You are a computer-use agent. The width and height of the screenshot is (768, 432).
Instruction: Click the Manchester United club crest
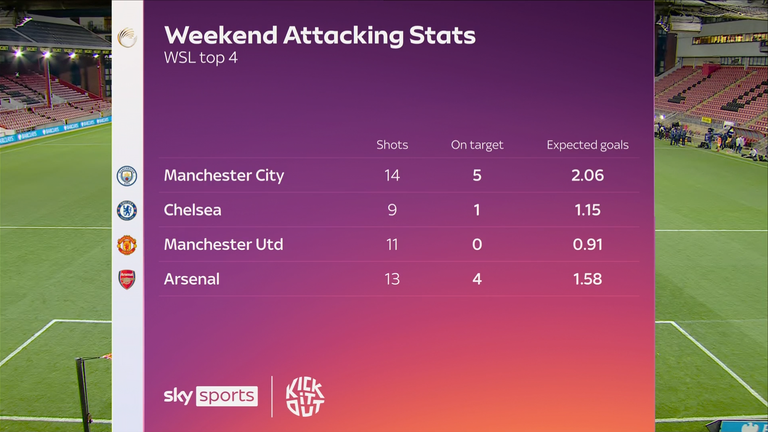click(x=126, y=244)
